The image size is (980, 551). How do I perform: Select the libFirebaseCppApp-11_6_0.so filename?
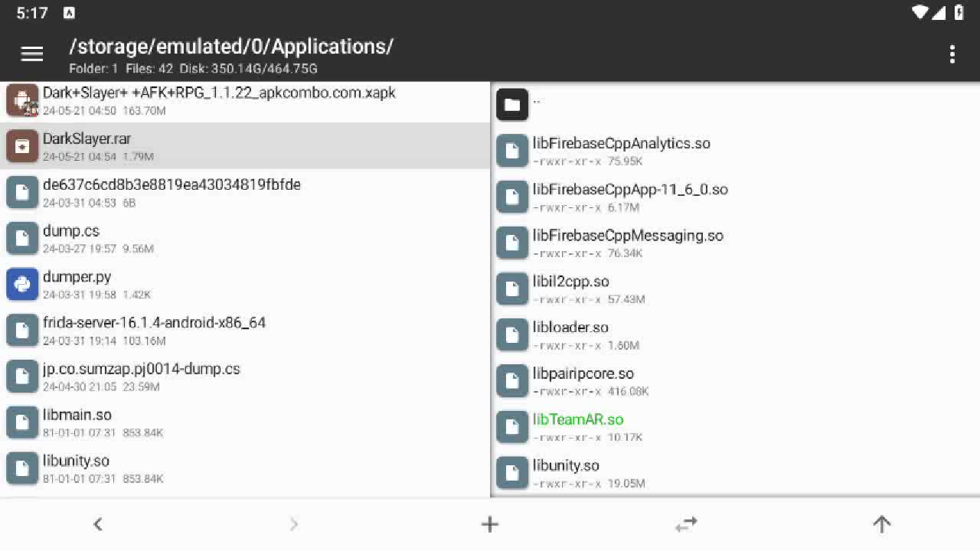point(630,189)
